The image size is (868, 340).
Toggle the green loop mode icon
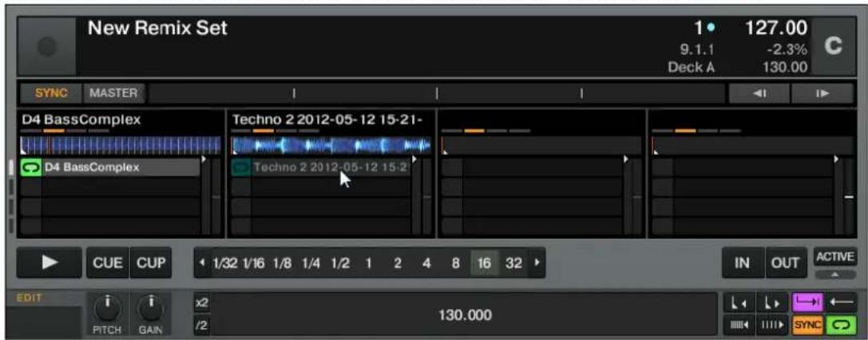point(840,325)
